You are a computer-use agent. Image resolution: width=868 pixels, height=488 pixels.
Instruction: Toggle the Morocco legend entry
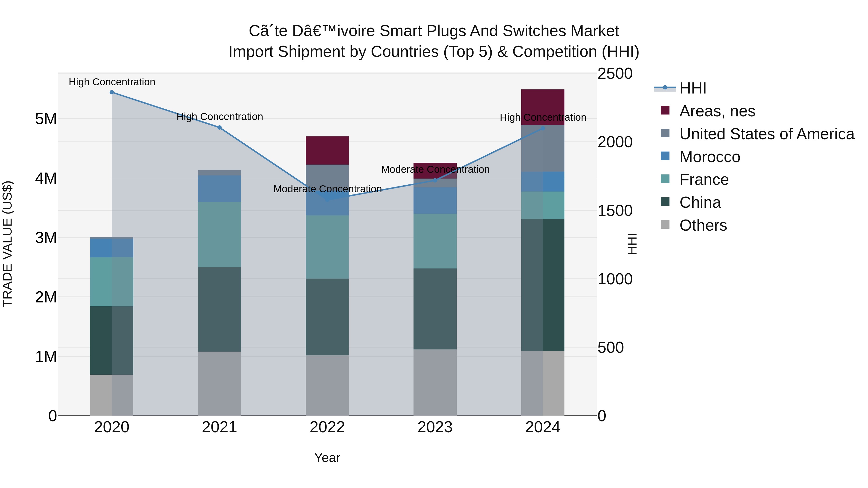(x=700, y=157)
